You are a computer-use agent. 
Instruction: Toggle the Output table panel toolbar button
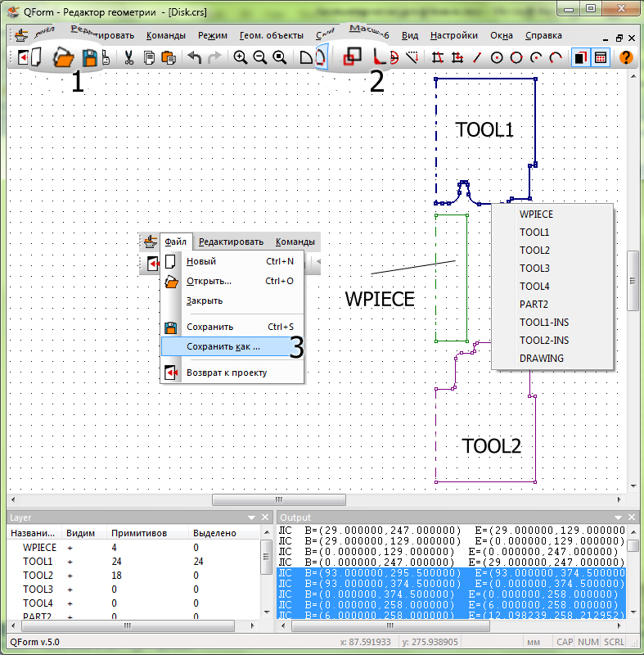click(x=601, y=57)
